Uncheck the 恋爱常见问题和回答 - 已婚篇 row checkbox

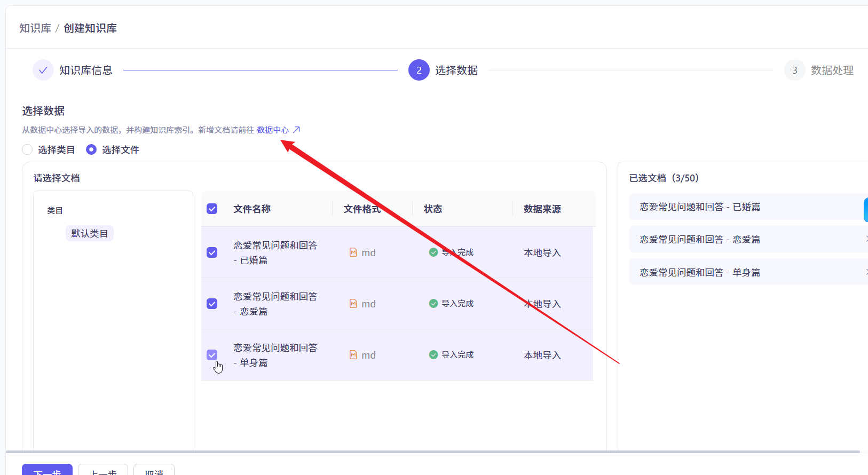212,252
